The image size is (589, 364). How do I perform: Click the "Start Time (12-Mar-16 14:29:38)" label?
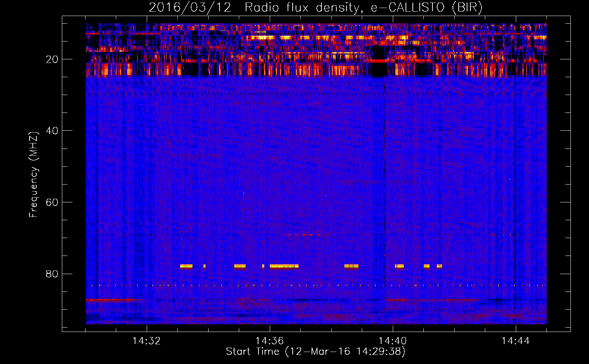(x=316, y=352)
